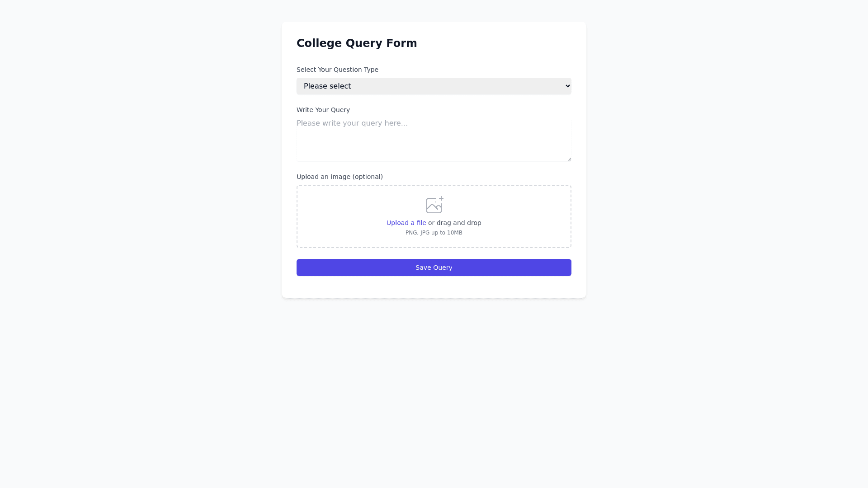Click the dashed drop zone's right side area
This screenshot has height=488, width=868.
pyautogui.click(x=542, y=217)
